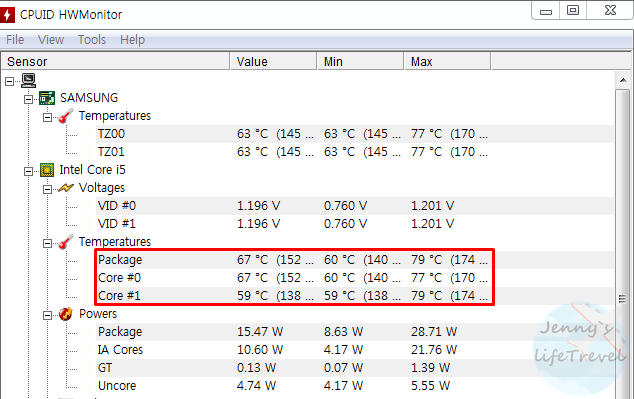The height and width of the screenshot is (399, 634).
Task: Click the scroll up arrow
Action: (x=623, y=80)
